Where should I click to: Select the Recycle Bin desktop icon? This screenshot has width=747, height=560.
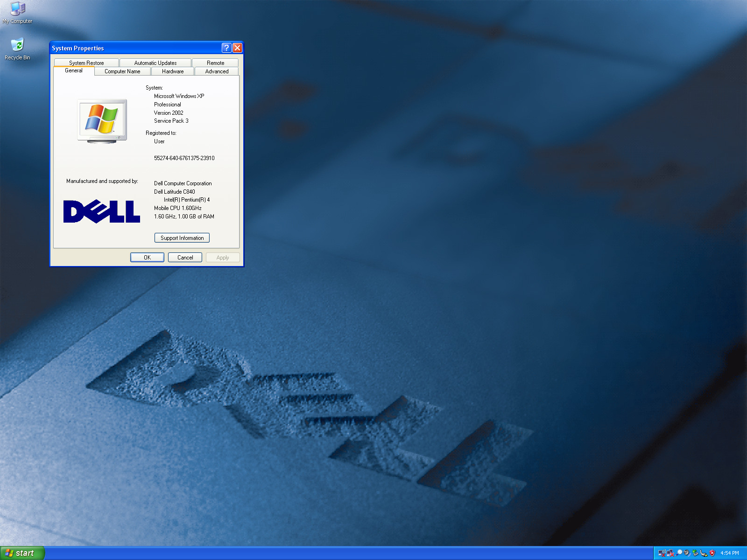pos(17,49)
